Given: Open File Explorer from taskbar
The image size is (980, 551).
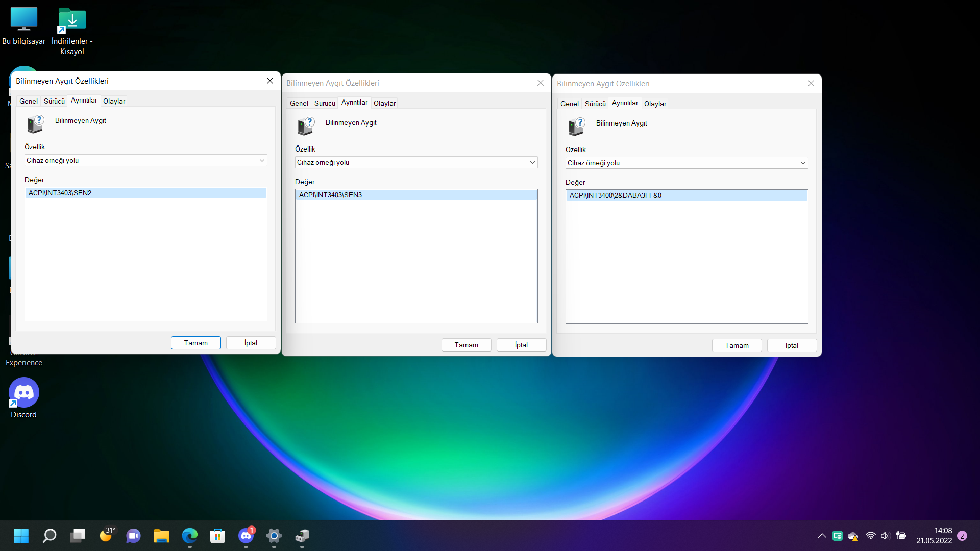Looking at the screenshot, I should coord(161,536).
